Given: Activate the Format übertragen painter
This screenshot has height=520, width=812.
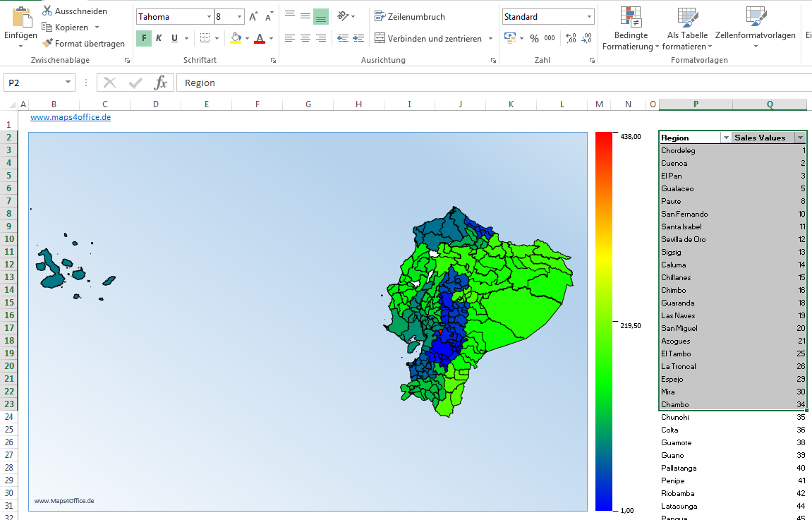Looking at the screenshot, I should 83,44.
